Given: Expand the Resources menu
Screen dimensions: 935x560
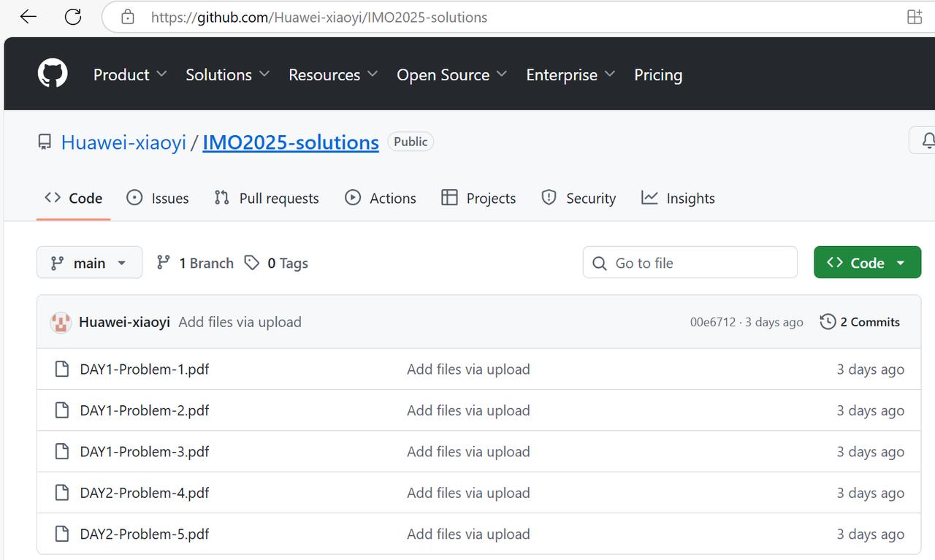Looking at the screenshot, I should pyautogui.click(x=333, y=74).
